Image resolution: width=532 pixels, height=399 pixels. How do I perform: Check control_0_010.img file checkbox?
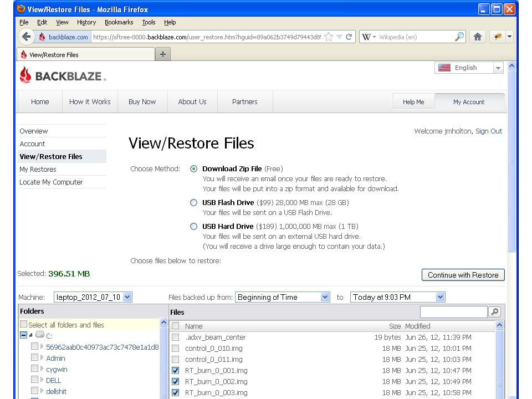click(176, 349)
